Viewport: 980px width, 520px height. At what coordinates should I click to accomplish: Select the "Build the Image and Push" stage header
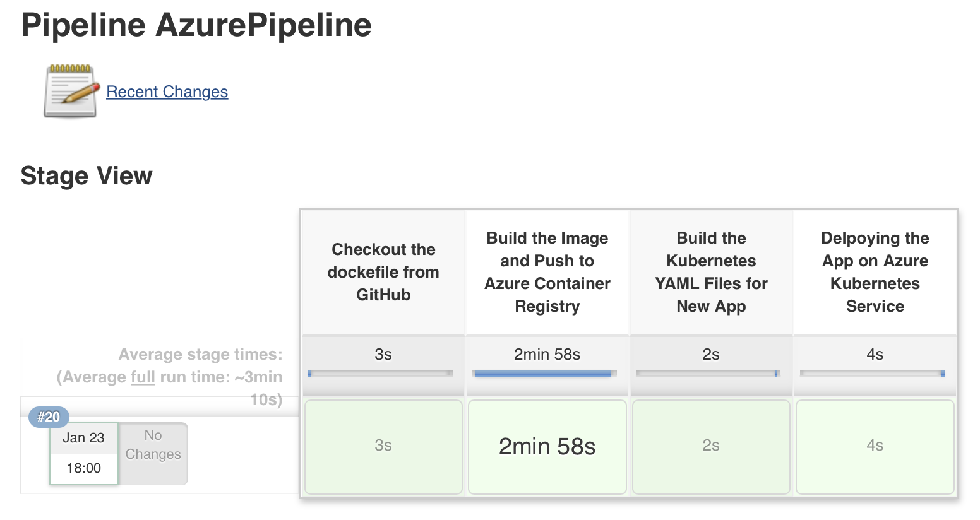click(547, 271)
